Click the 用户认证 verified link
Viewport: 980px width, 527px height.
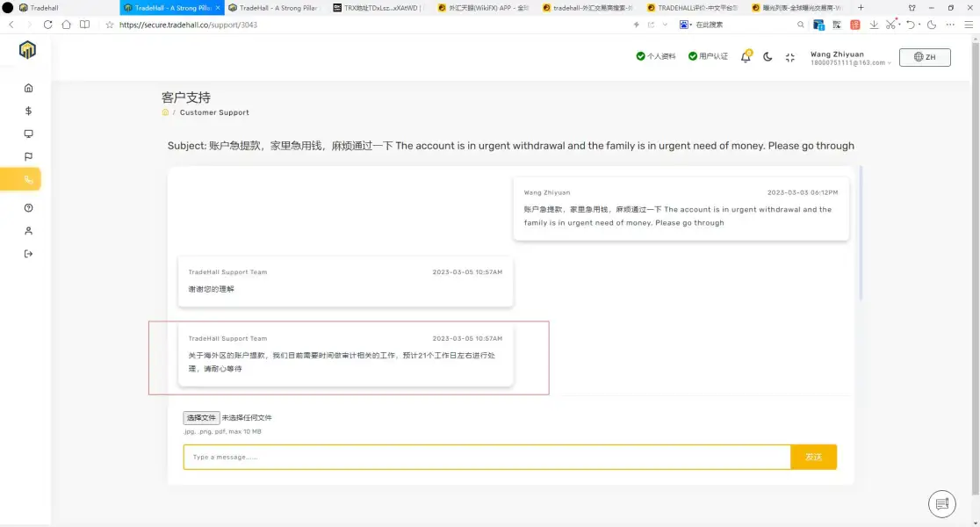click(708, 56)
